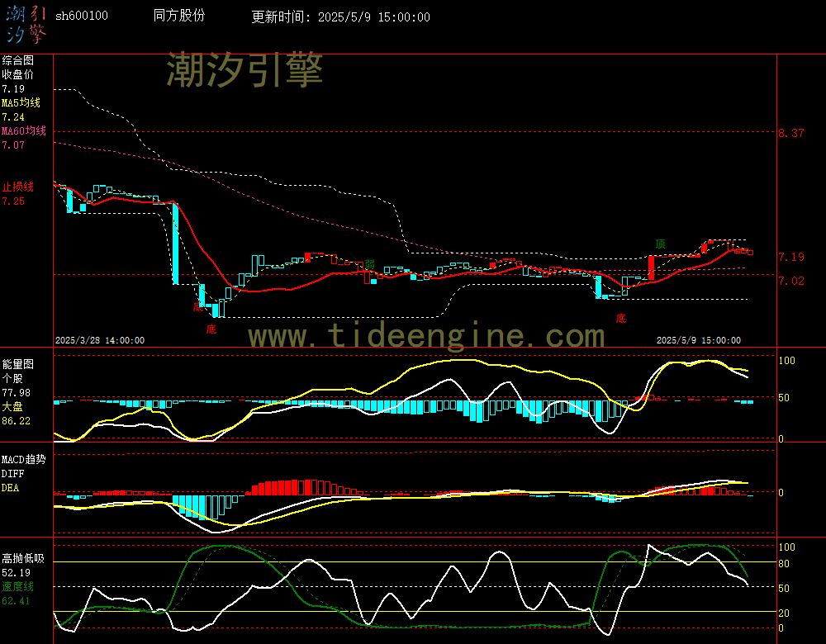Click the stock name 同方股份
Image resolution: width=826 pixels, height=644 pixels.
(179, 15)
